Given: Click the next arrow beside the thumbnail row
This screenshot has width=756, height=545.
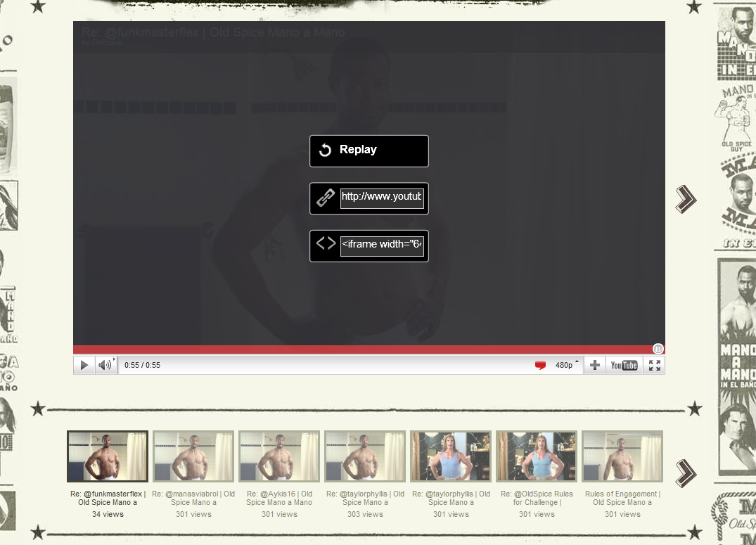Looking at the screenshot, I should pyautogui.click(x=686, y=473).
